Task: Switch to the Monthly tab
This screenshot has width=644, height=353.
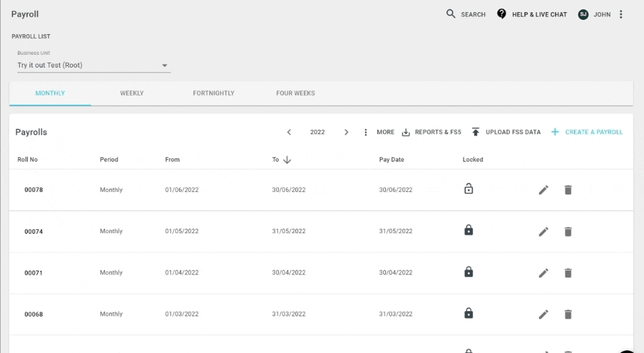Action: pyautogui.click(x=50, y=93)
